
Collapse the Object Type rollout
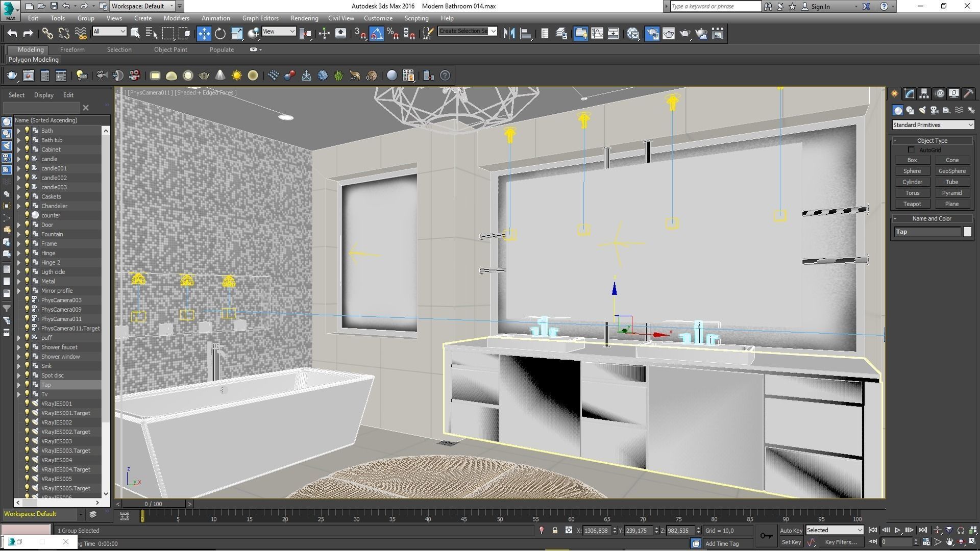tap(932, 141)
